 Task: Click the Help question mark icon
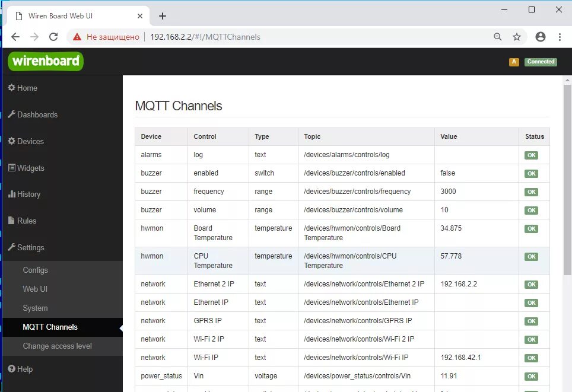(12, 369)
